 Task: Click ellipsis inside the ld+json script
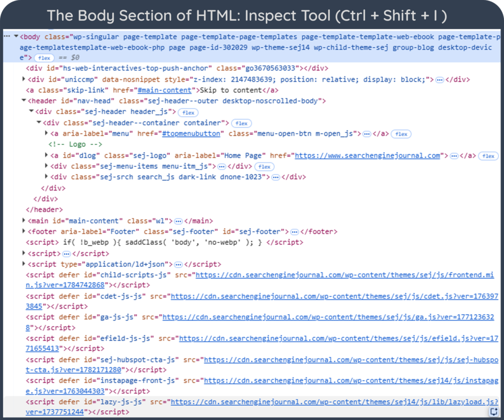[x=178, y=265]
